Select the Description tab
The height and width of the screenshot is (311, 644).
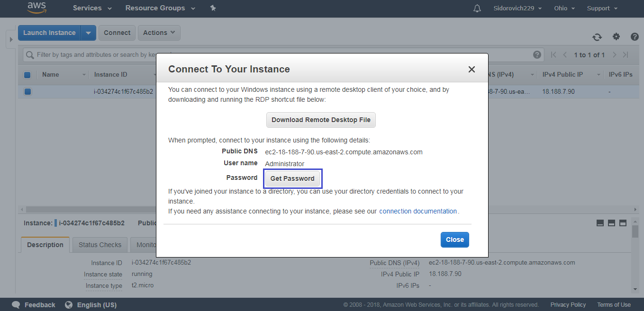click(x=45, y=245)
